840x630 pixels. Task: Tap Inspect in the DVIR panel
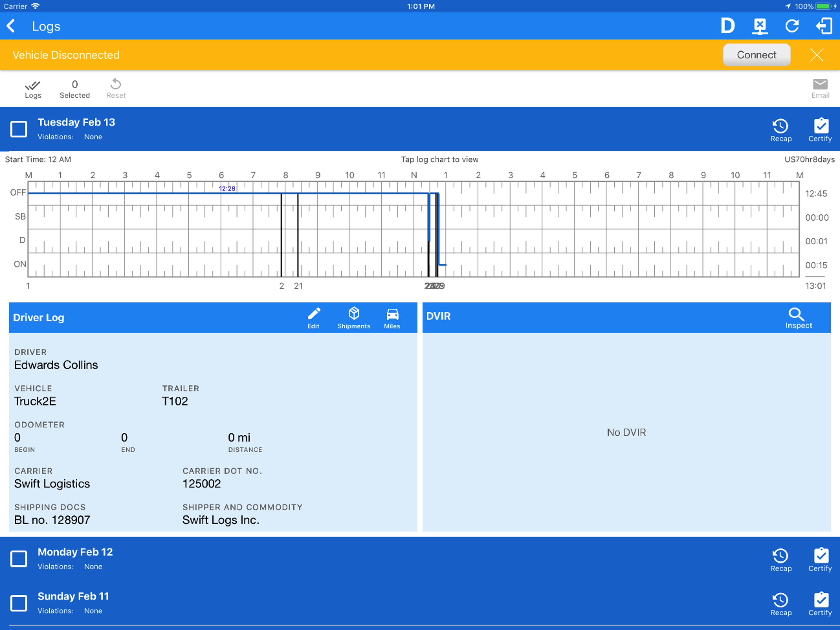pyautogui.click(x=798, y=318)
